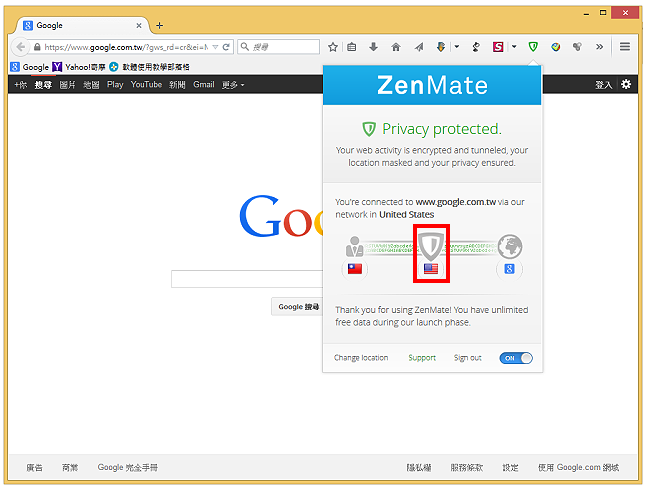653x492 pixels.
Task: Open the Firefox hamburger menu
Action: point(625,47)
